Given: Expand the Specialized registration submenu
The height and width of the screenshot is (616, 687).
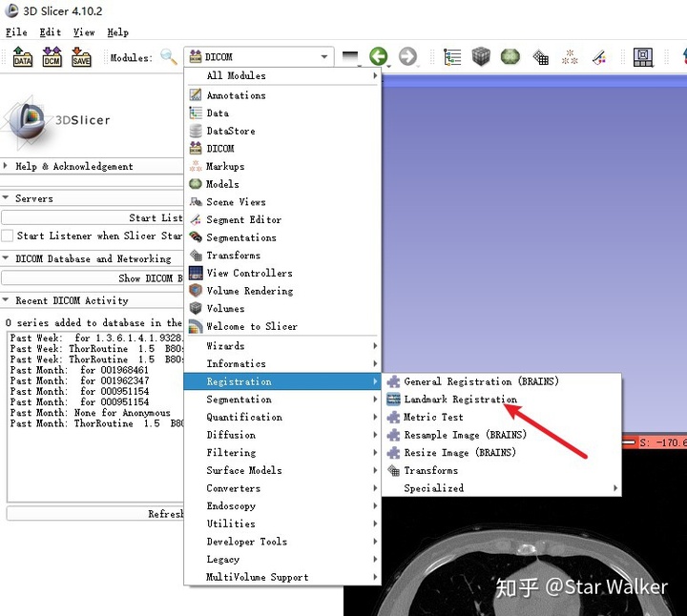Looking at the screenshot, I should coord(502,488).
